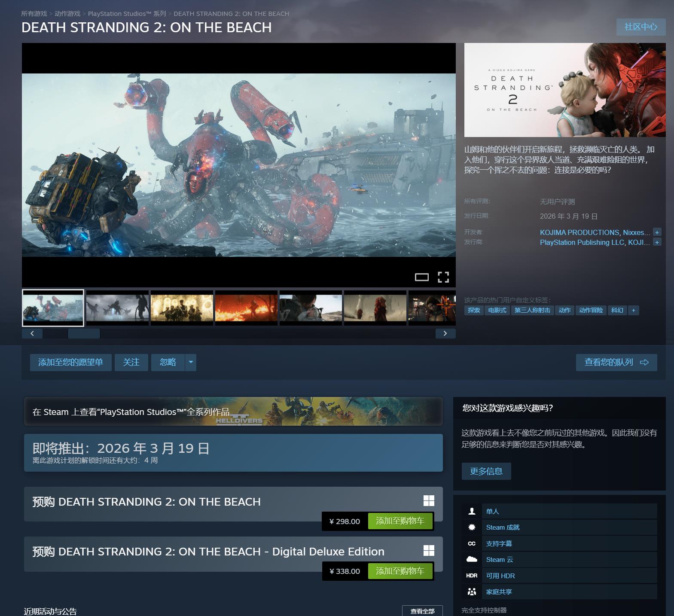Click the Steam achievements star icon

pos(472,527)
